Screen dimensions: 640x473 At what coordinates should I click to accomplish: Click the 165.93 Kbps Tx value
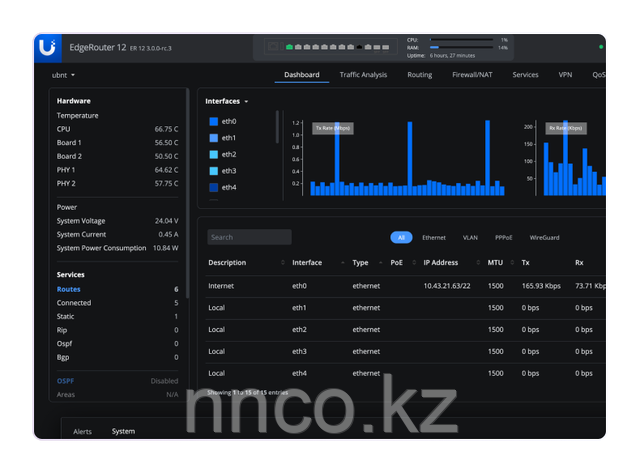541,286
